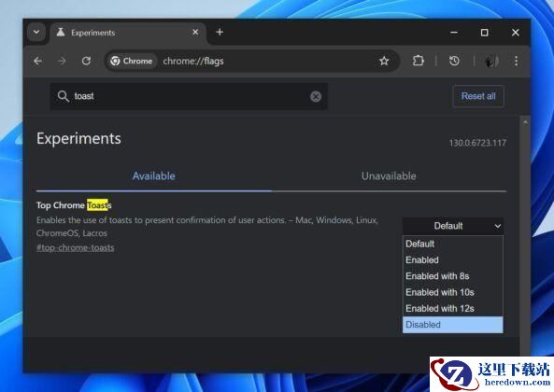This screenshot has width=554, height=392.
Task: Click the scrollbar up arrow
Action: click(x=525, y=122)
